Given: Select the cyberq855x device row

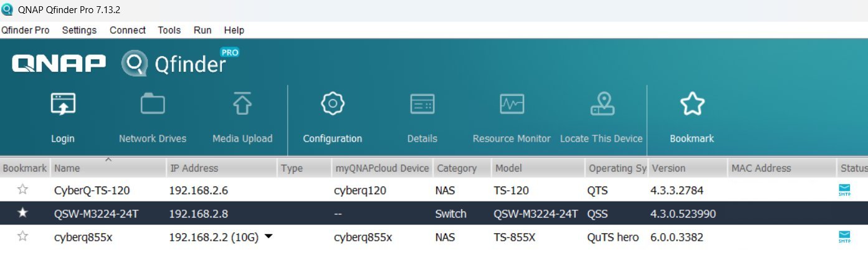Looking at the screenshot, I should pyautogui.click(x=374, y=237).
